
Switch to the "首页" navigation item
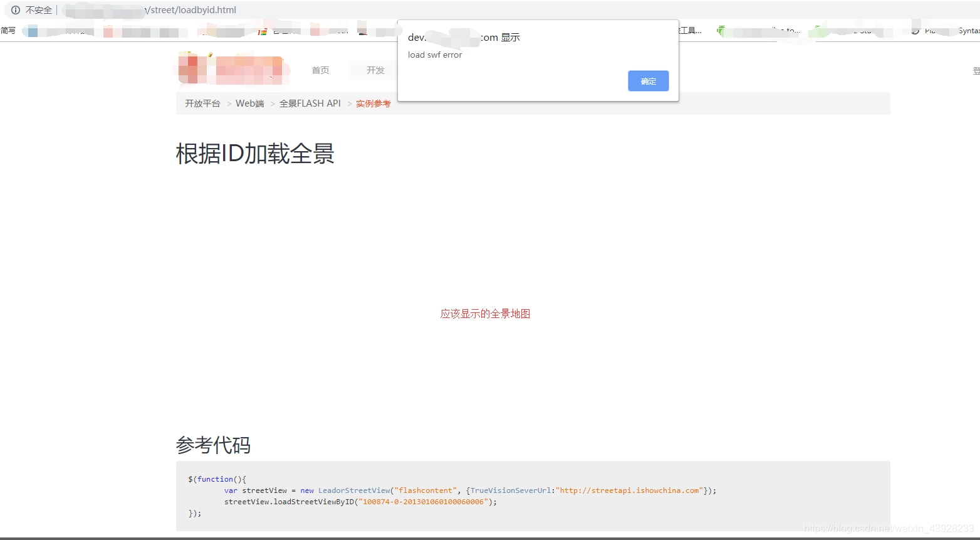click(x=320, y=70)
